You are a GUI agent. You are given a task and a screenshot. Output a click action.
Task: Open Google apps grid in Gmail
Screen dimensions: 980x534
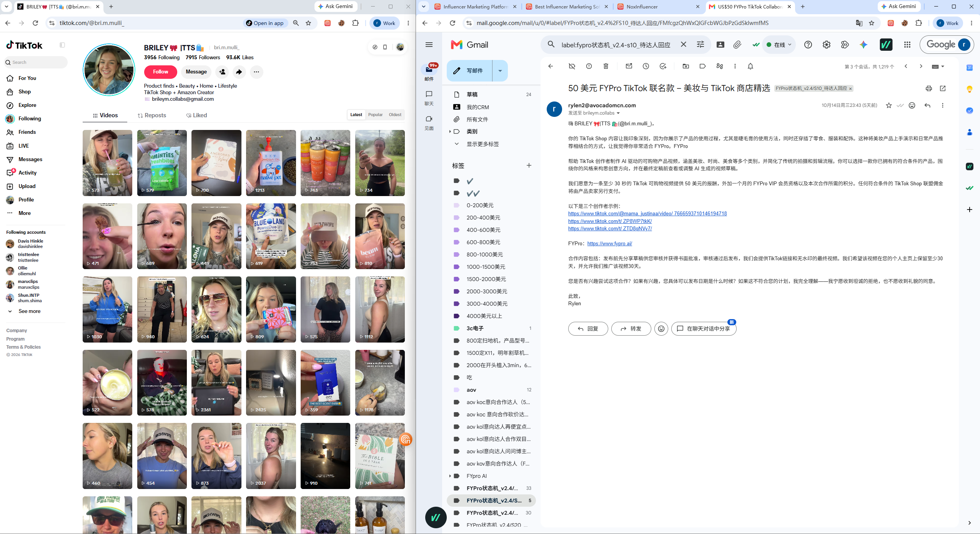click(x=907, y=45)
